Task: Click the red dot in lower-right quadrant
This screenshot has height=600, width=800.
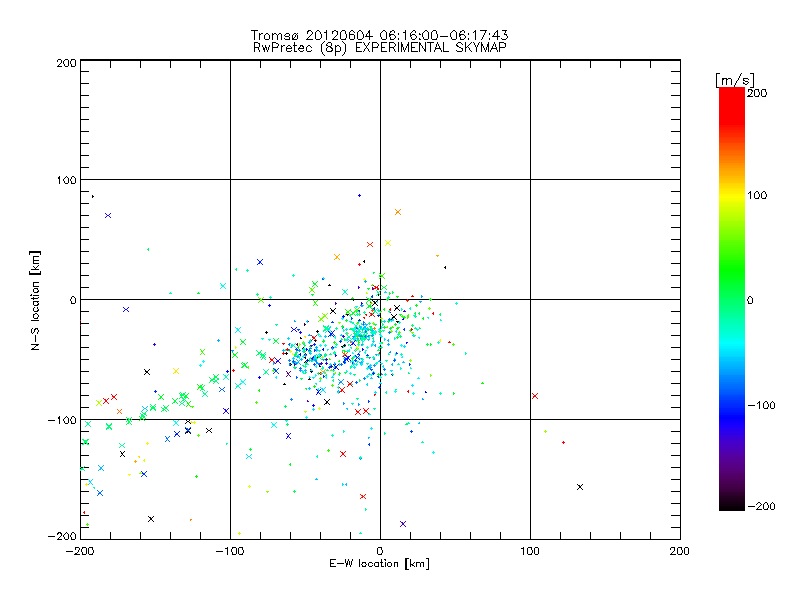Action: point(563,442)
